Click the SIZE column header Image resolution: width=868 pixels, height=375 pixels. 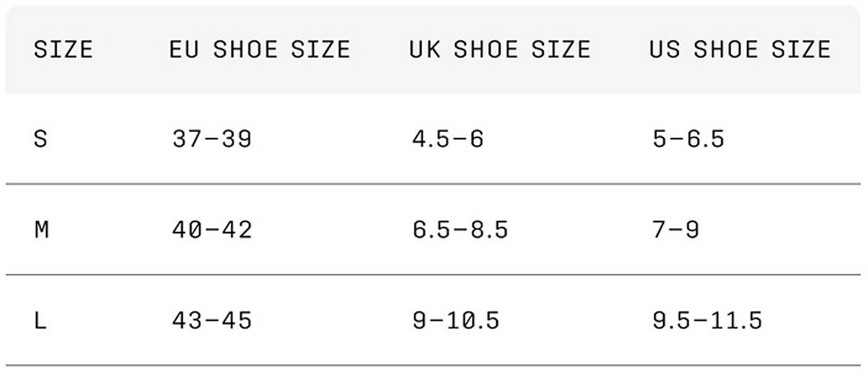pos(63,49)
